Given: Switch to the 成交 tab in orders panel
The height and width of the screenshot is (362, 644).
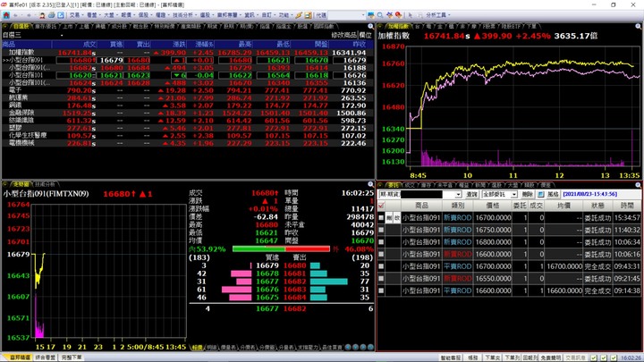Looking at the screenshot, I should [410, 185].
